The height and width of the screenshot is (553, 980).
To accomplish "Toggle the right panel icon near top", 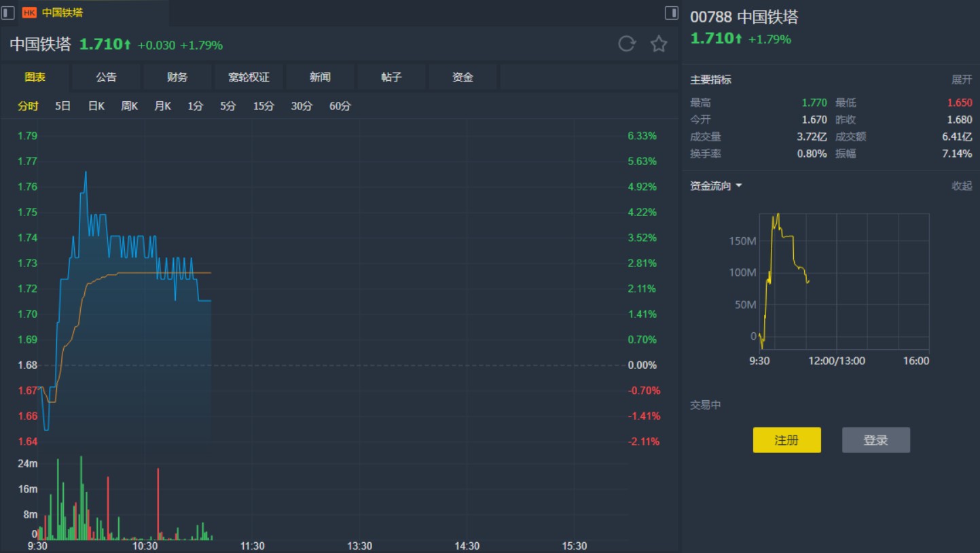I will tap(671, 12).
